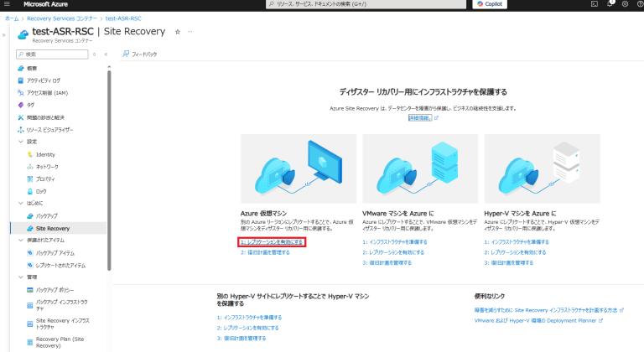
Task: Collapse the はじめに section in the sidebar
Action: (21, 203)
